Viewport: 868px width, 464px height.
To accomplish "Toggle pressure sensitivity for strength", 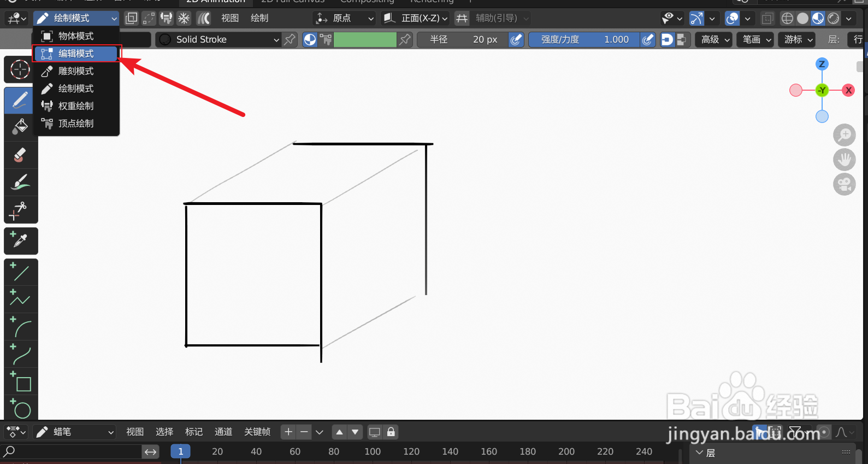I will (648, 39).
